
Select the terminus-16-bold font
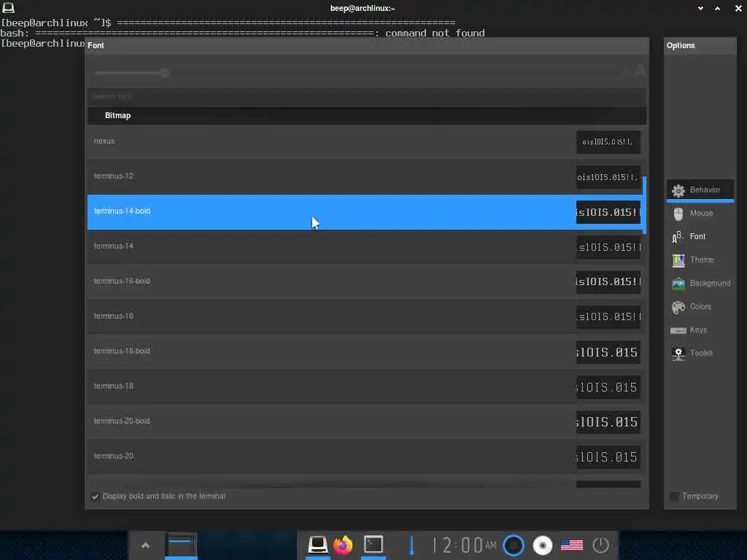365,281
